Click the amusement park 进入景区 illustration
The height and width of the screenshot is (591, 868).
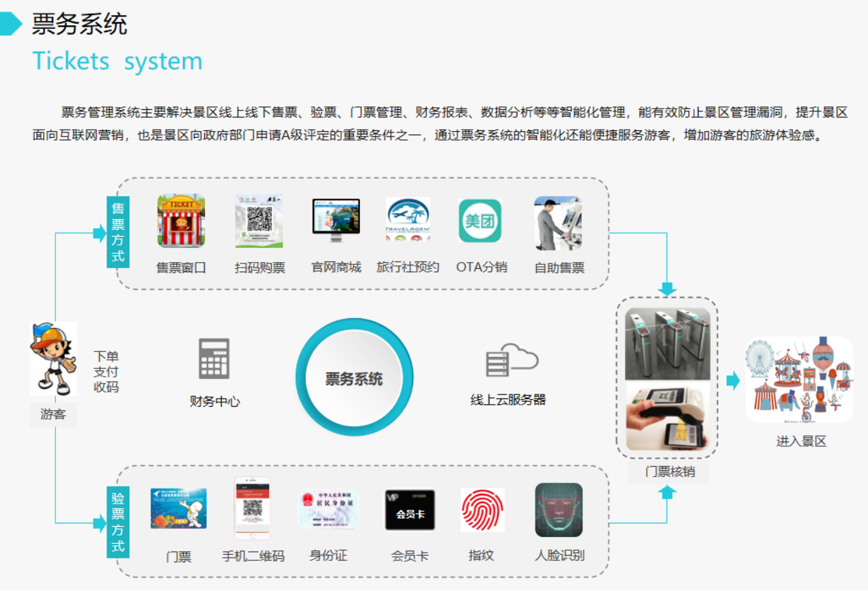(x=799, y=379)
